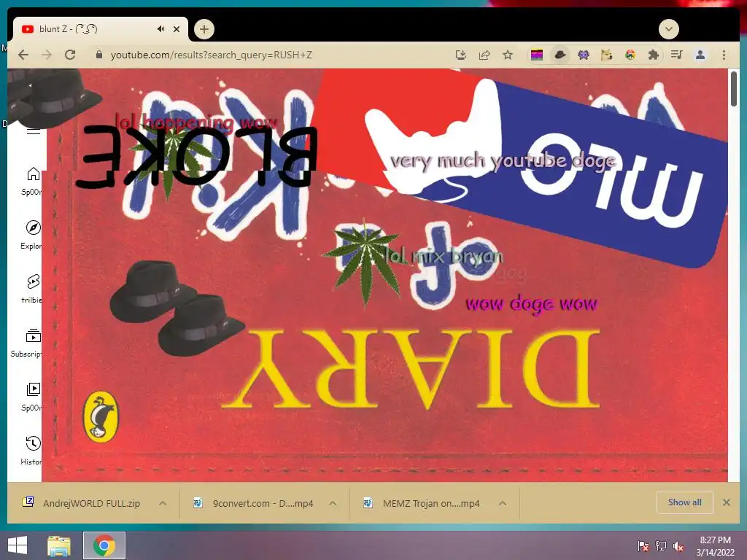Expand options for AndrejWORLD FULL.zip
Viewport: 747px width, 560px height.
163,503
